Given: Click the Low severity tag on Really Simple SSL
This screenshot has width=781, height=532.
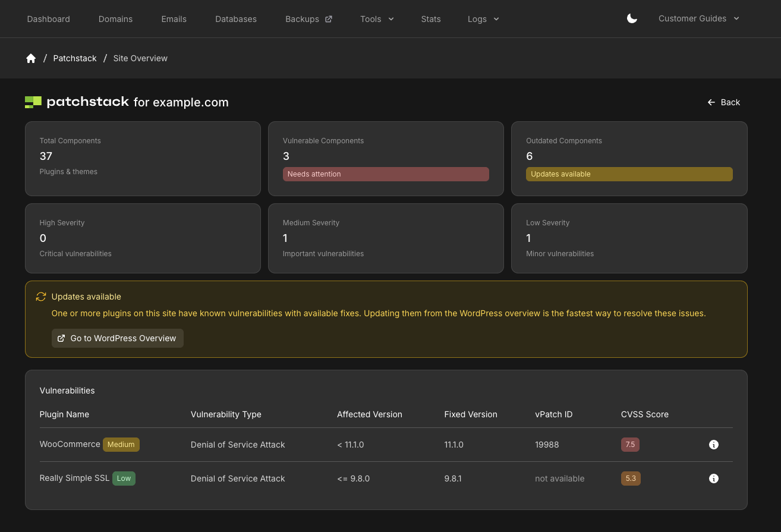Looking at the screenshot, I should coord(124,479).
